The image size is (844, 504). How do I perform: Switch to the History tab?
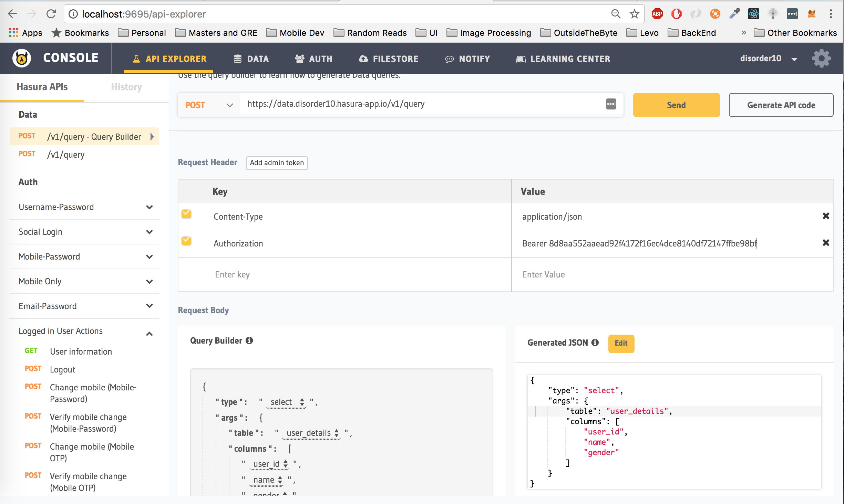point(126,87)
